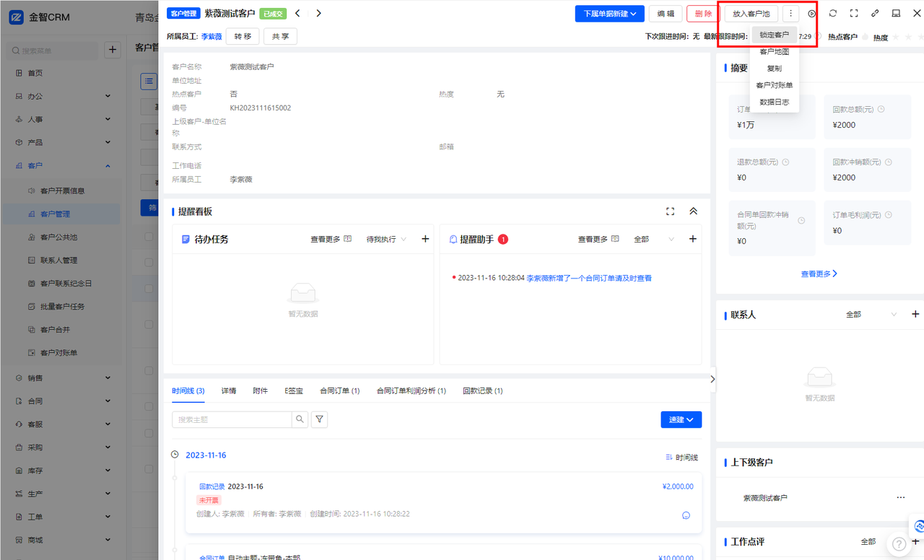Expand 提醒看板 panel to fullscreen
924x560 pixels.
670,211
